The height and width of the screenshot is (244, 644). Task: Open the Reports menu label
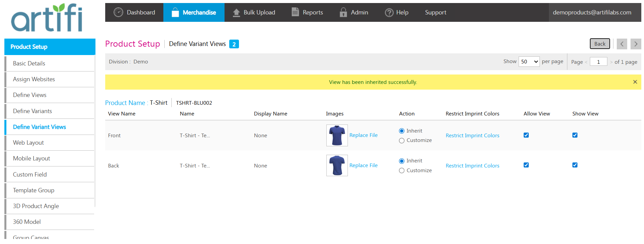click(x=313, y=12)
